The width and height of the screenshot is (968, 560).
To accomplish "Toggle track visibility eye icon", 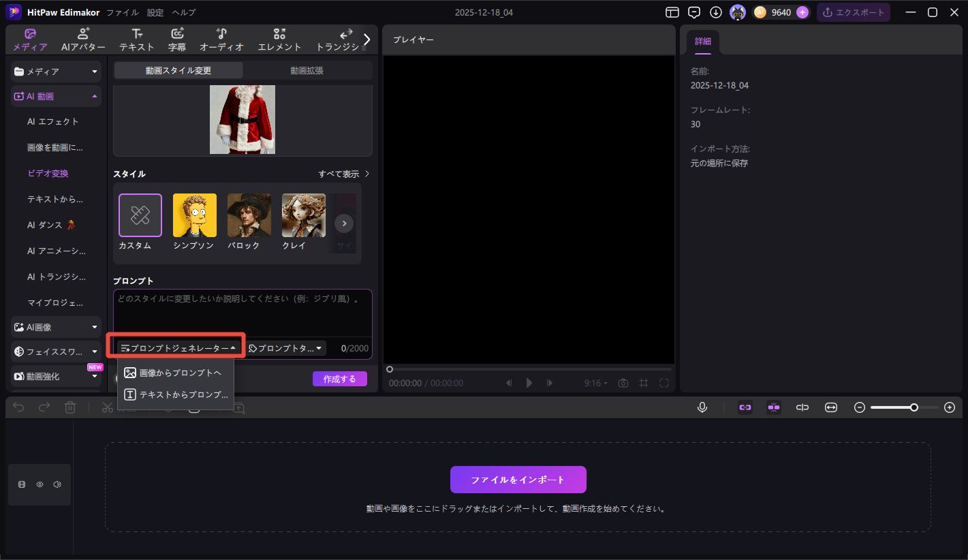I will (x=40, y=484).
